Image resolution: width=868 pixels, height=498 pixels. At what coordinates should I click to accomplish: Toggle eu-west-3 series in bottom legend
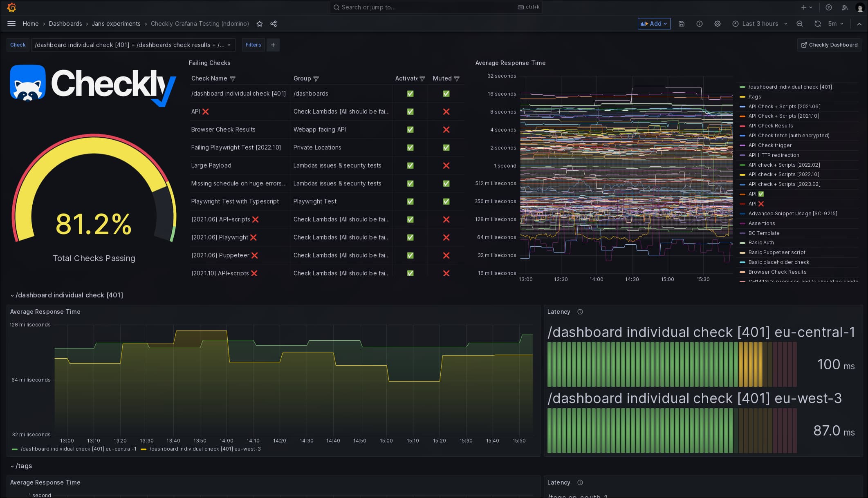click(205, 449)
